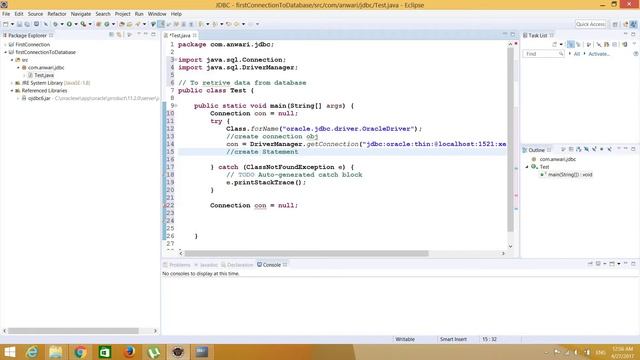Click the Search flashlight toolbar icon
This screenshot has height=360, width=640.
(138, 24)
